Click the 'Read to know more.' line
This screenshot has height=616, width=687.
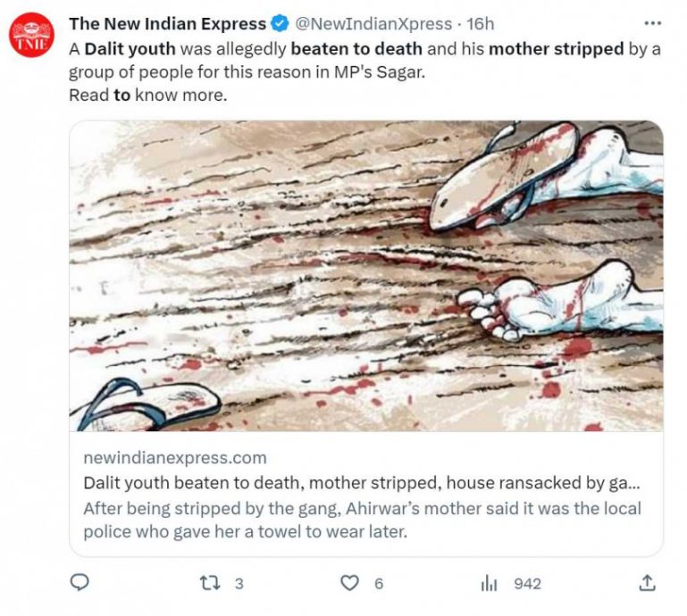coord(147,95)
